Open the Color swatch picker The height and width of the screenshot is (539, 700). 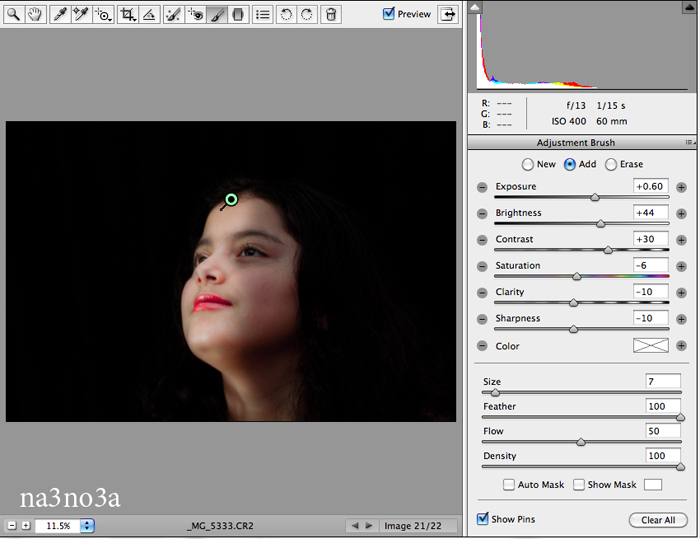649,346
